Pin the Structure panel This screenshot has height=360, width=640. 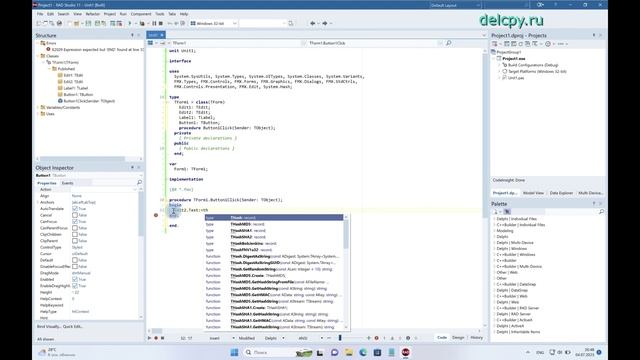tap(132, 36)
